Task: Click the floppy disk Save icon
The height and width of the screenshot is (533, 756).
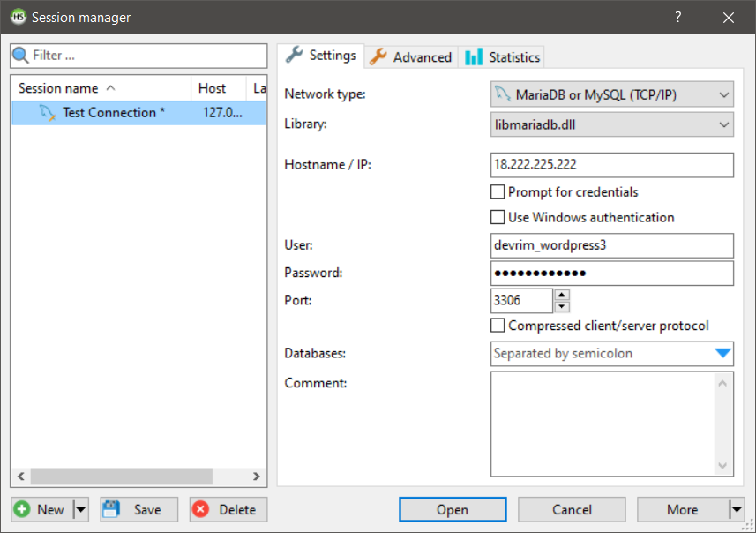Action: [111, 509]
